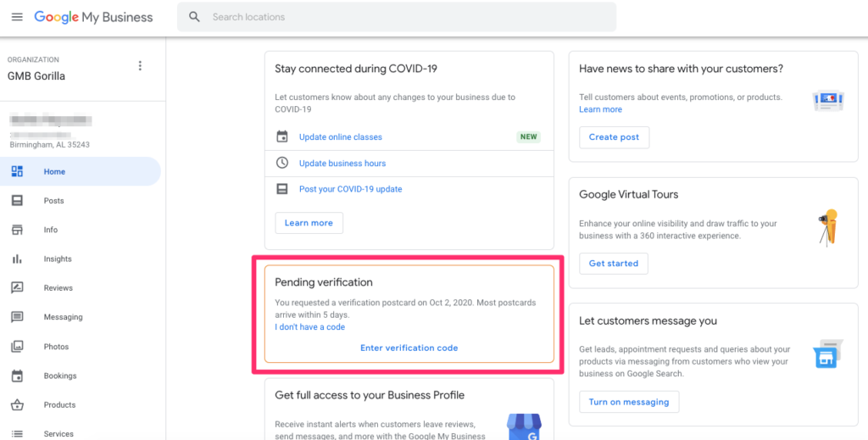Open Products in the sidebar

tap(60, 404)
